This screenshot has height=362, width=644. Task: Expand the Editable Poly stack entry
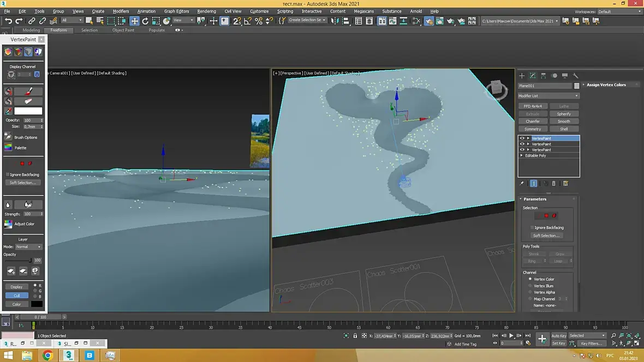point(522,155)
